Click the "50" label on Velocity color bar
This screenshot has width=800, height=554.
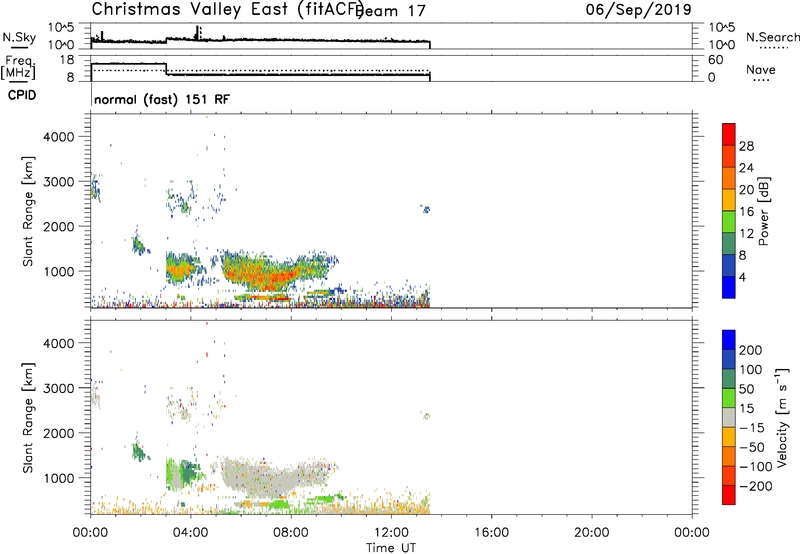746,389
